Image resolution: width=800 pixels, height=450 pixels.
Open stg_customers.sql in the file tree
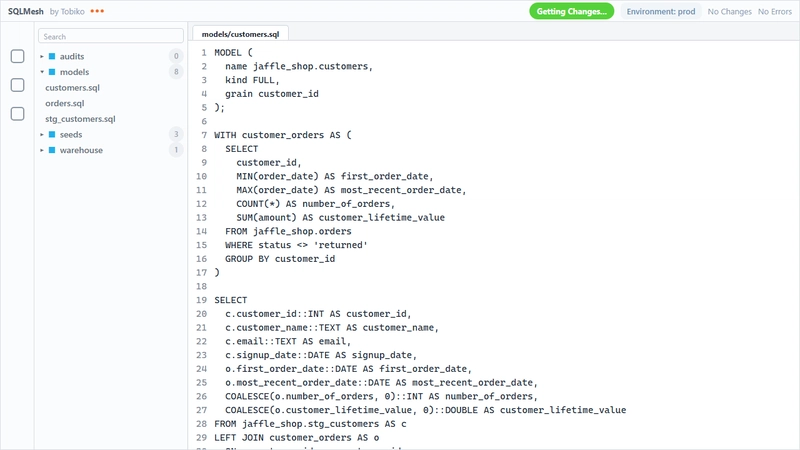[80, 119]
